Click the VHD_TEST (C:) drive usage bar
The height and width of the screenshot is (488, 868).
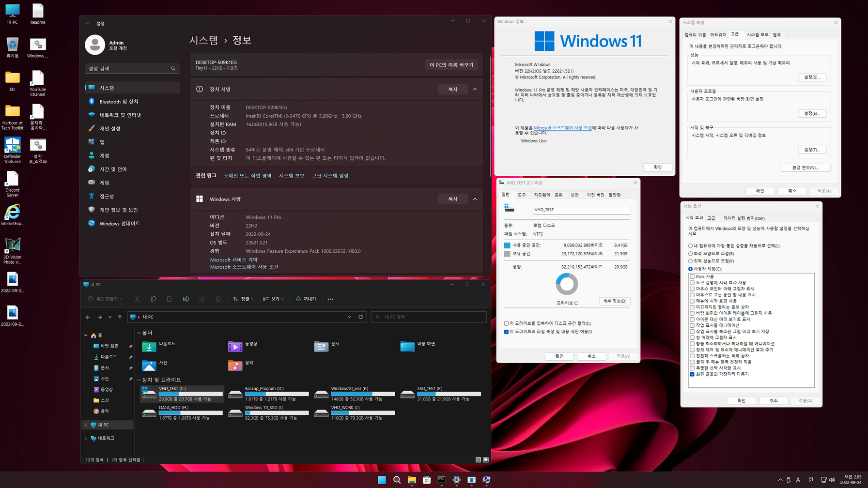coord(191,394)
